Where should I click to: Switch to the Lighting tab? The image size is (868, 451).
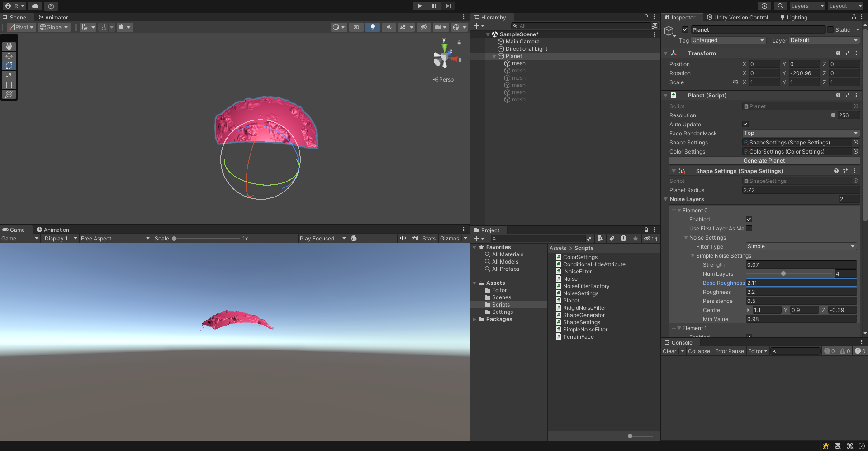(x=794, y=18)
